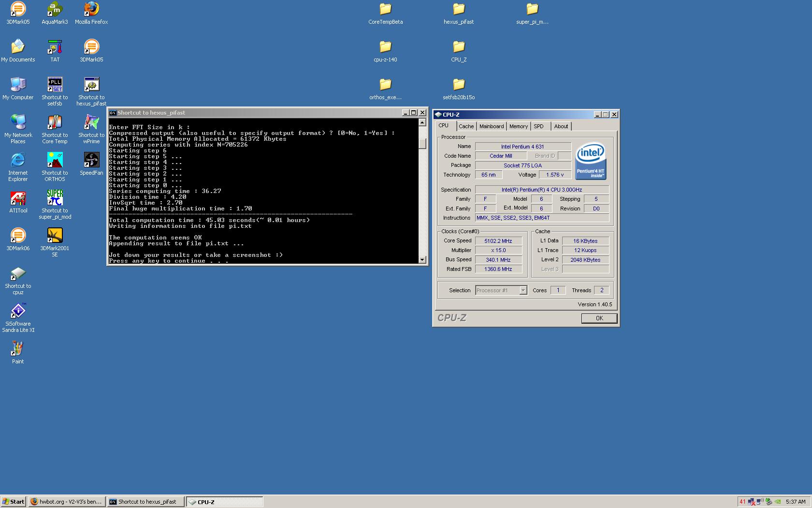Open the Internet Explorer desktop icon
The height and width of the screenshot is (508, 812).
(18, 167)
